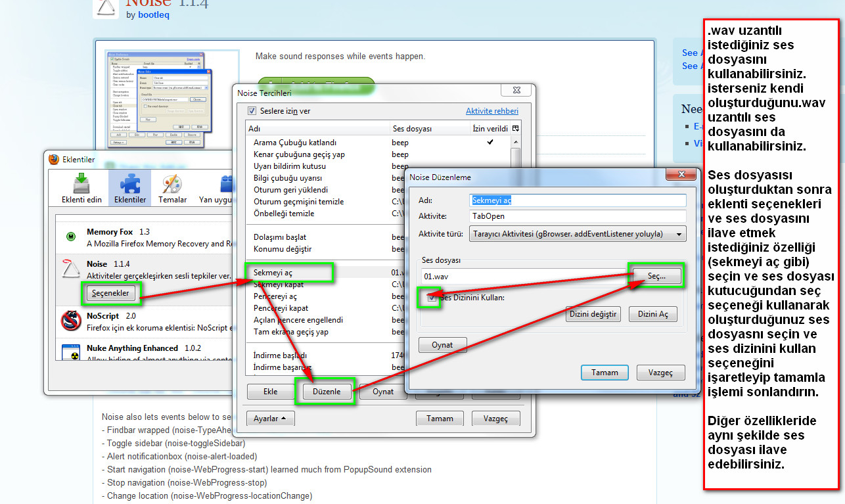Click the Düzenle button

(x=327, y=391)
